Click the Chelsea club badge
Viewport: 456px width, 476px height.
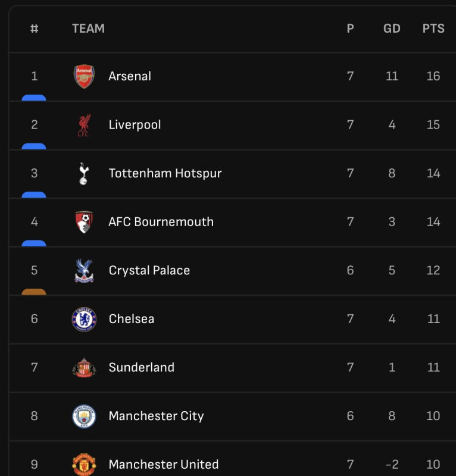[84, 319]
